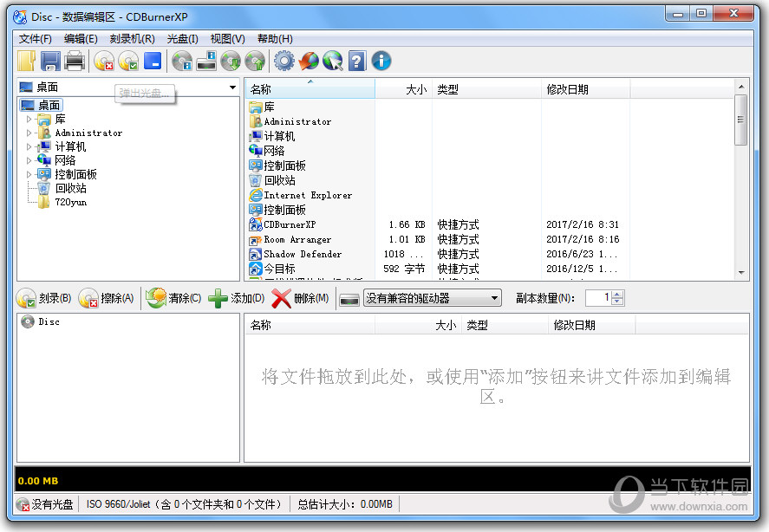Check for updates globe-arrow icon
This screenshot has width=769, height=532.
point(309,62)
